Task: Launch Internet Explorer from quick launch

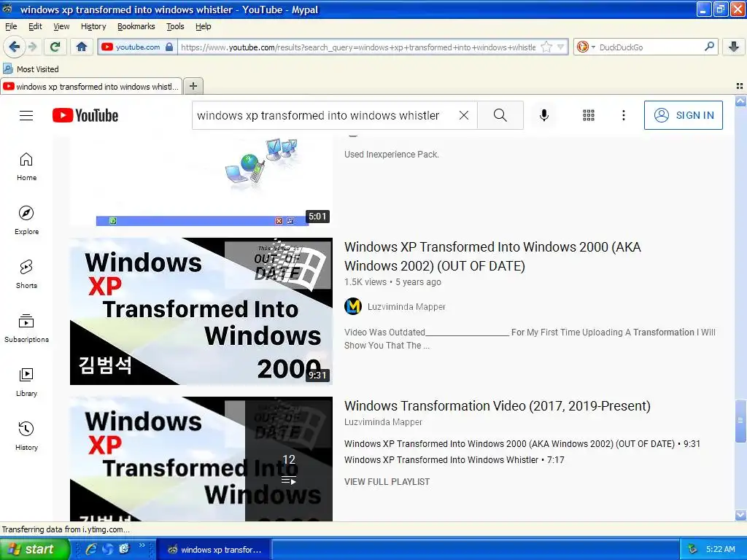Action: (91, 549)
